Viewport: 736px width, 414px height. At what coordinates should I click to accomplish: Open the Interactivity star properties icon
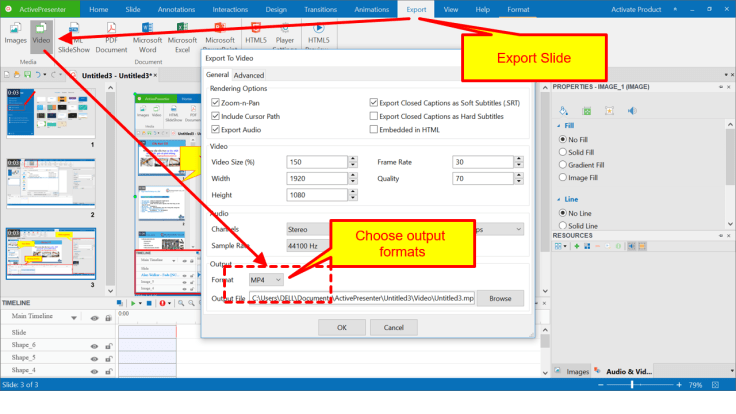(x=609, y=111)
